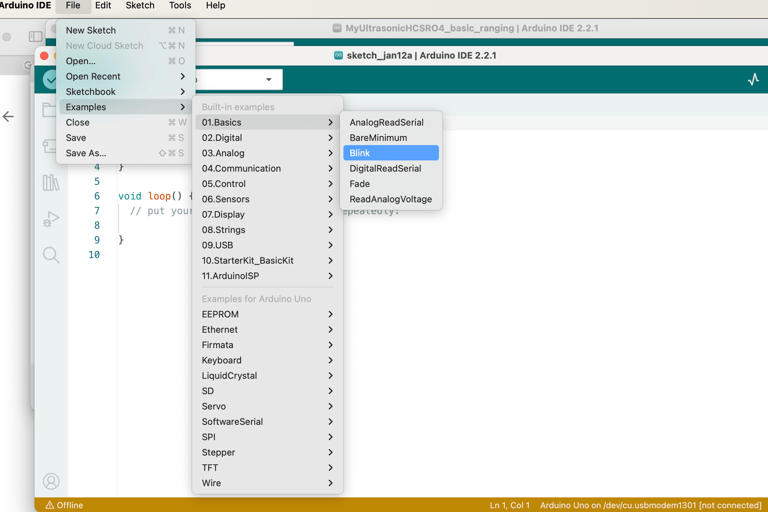768x512 pixels.
Task: Select Open... in File menu
Action: click(x=125, y=61)
